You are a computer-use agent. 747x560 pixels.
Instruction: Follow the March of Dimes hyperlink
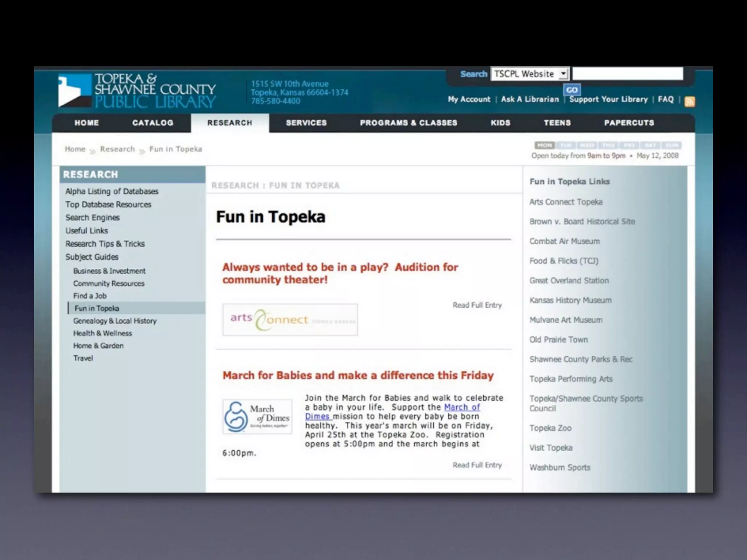pos(462,407)
